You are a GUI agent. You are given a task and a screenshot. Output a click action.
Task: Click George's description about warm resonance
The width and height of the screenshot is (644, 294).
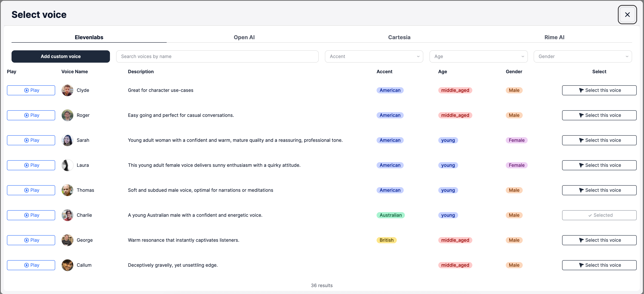pos(184,240)
